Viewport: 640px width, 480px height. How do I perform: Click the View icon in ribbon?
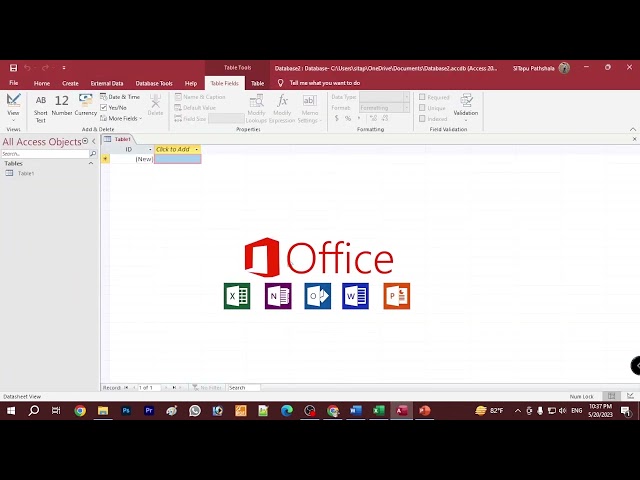point(13,100)
